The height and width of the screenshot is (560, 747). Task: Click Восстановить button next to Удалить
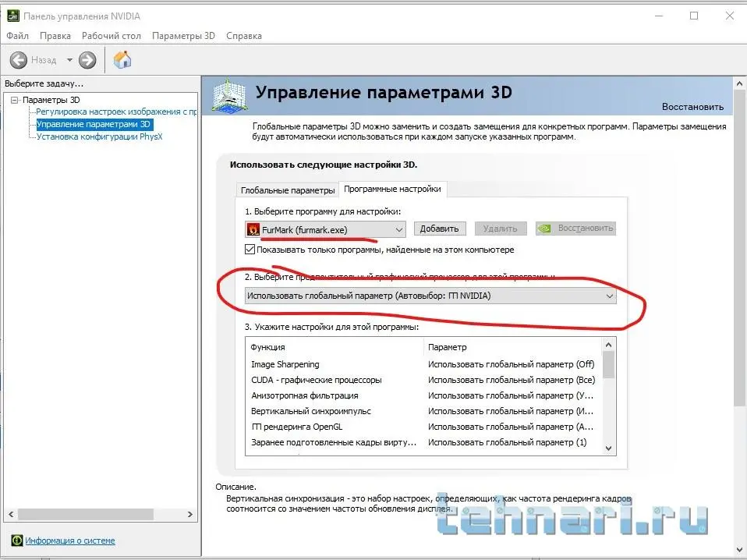click(575, 229)
